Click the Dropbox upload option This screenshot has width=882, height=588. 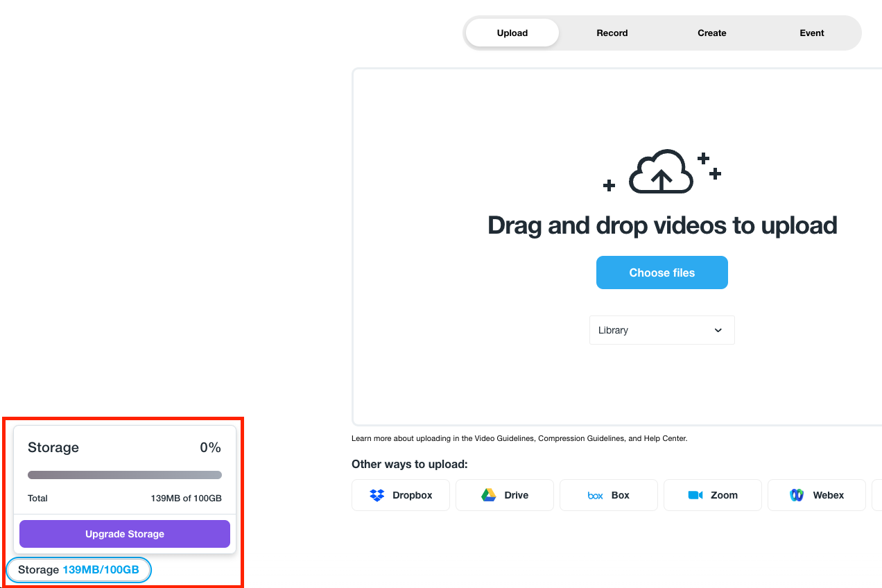point(401,495)
